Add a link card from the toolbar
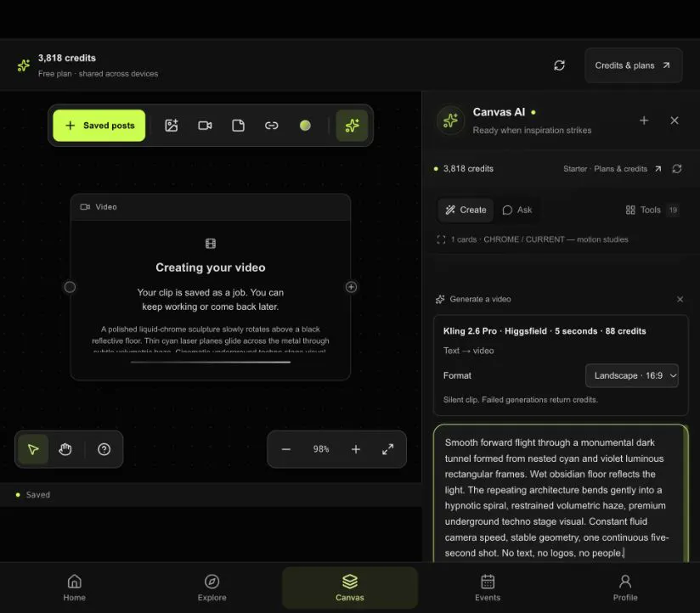This screenshot has height=613, width=700. pos(272,126)
